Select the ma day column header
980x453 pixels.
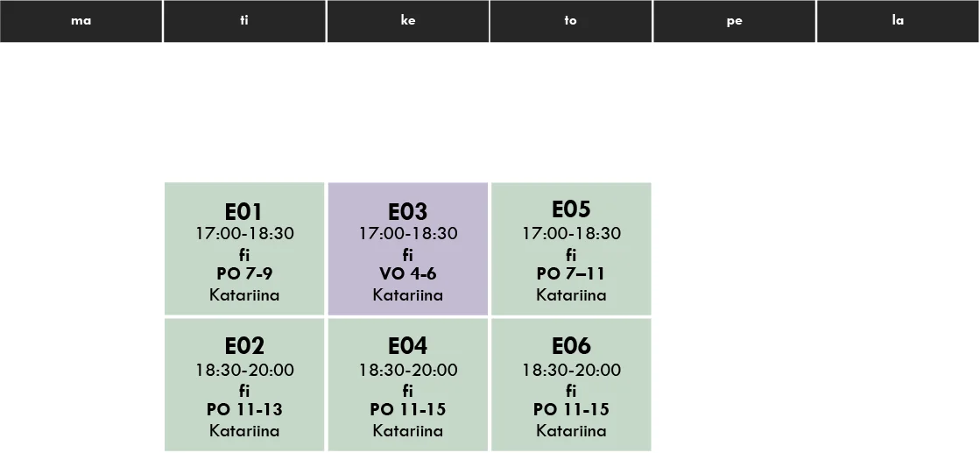coord(81,21)
